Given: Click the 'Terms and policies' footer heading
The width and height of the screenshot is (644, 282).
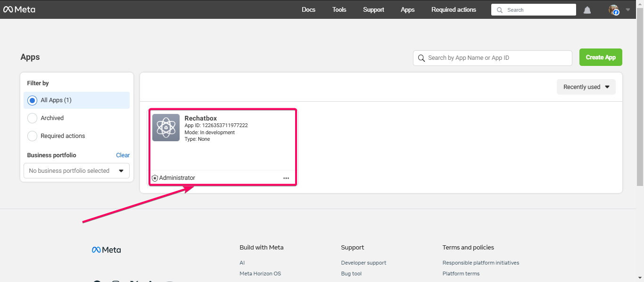Looking at the screenshot, I should coord(468,248).
